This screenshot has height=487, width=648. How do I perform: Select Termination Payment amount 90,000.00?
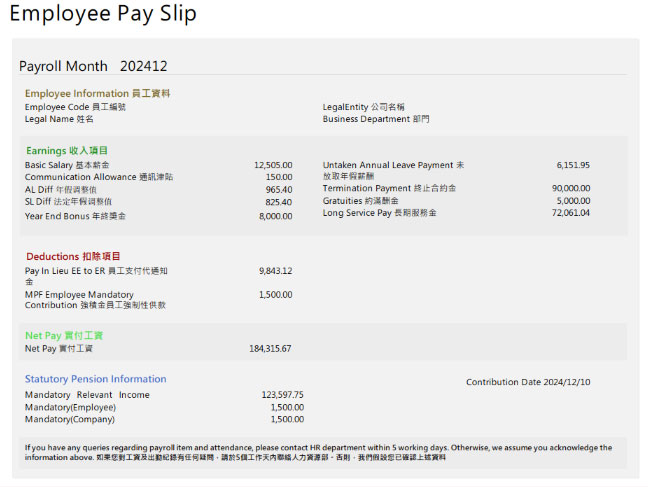click(571, 188)
